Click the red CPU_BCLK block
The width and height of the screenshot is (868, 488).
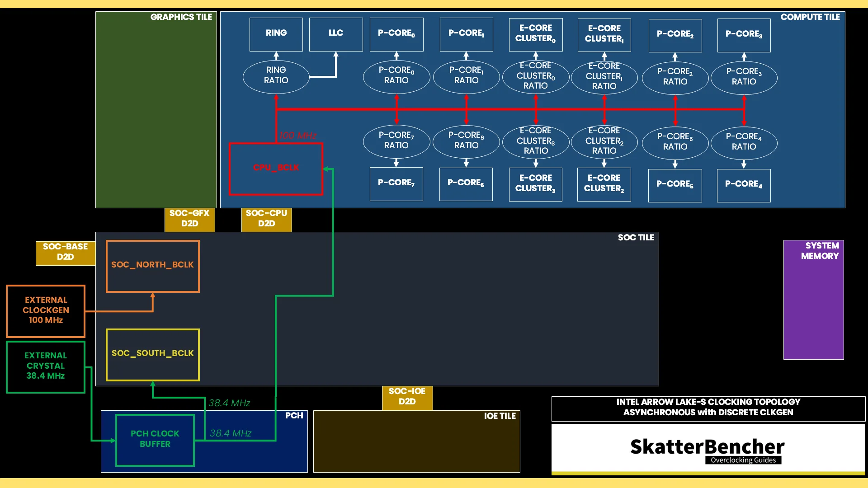point(276,169)
